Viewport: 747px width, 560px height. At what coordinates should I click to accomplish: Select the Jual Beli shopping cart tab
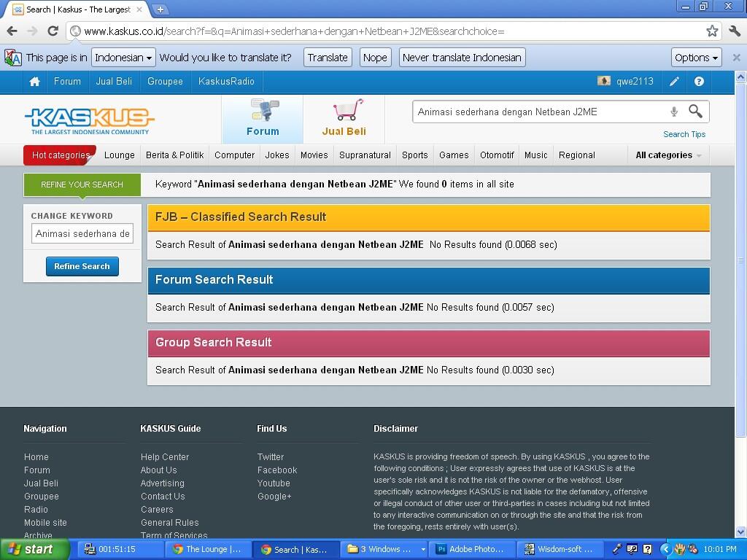pyautogui.click(x=344, y=119)
